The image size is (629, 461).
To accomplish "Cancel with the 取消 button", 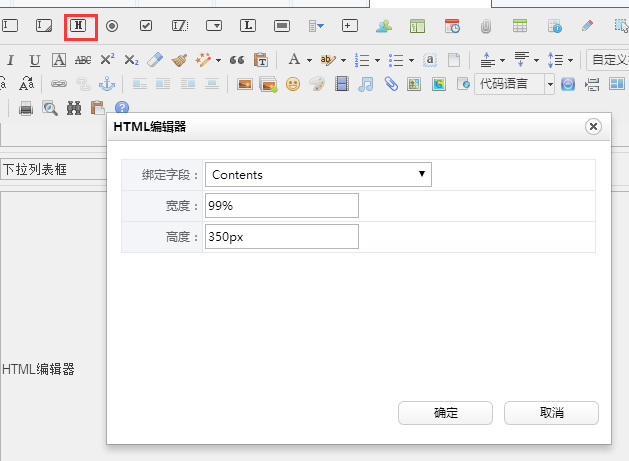I will coord(551,413).
